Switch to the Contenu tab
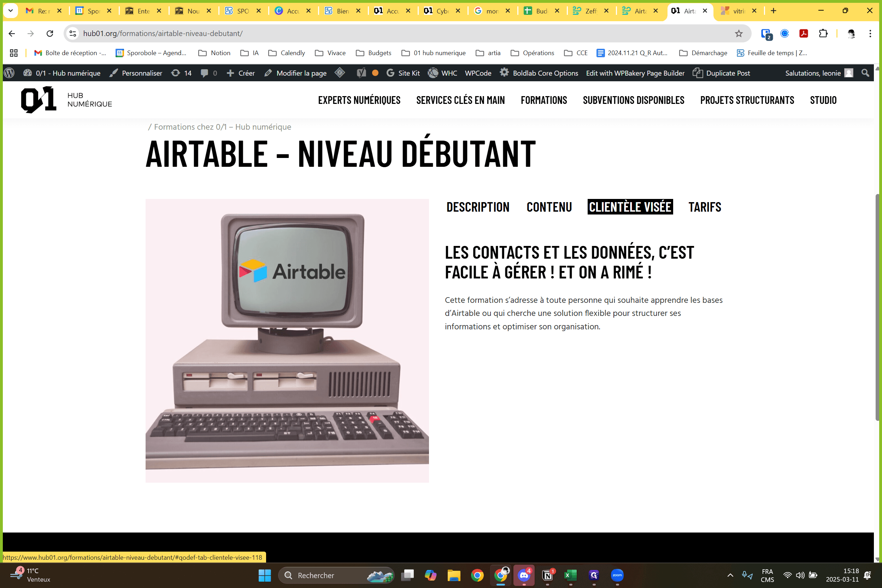 pyautogui.click(x=549, y=207)
